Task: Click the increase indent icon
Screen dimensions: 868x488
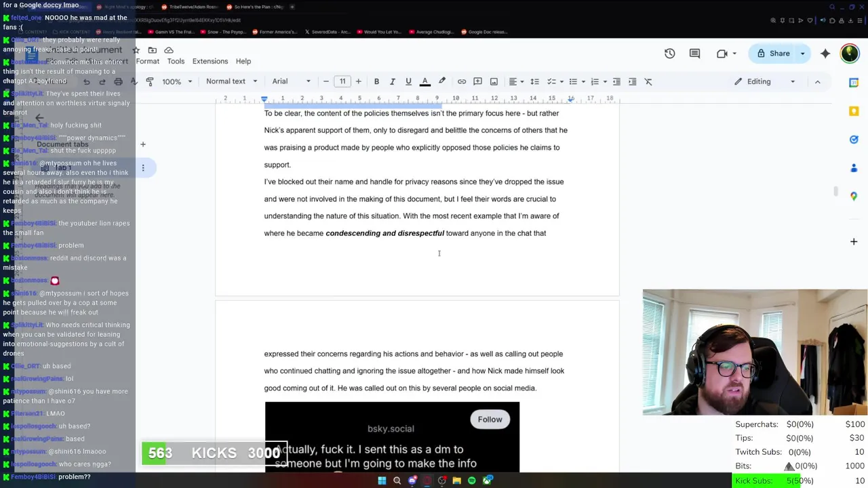Action: 632,81
